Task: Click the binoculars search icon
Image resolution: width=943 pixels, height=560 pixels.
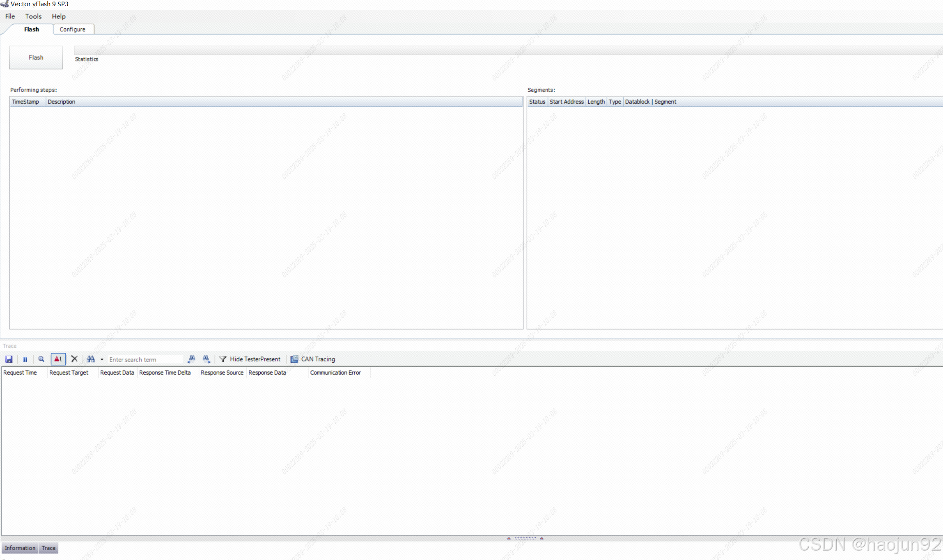Action: [x=91, y=359]
